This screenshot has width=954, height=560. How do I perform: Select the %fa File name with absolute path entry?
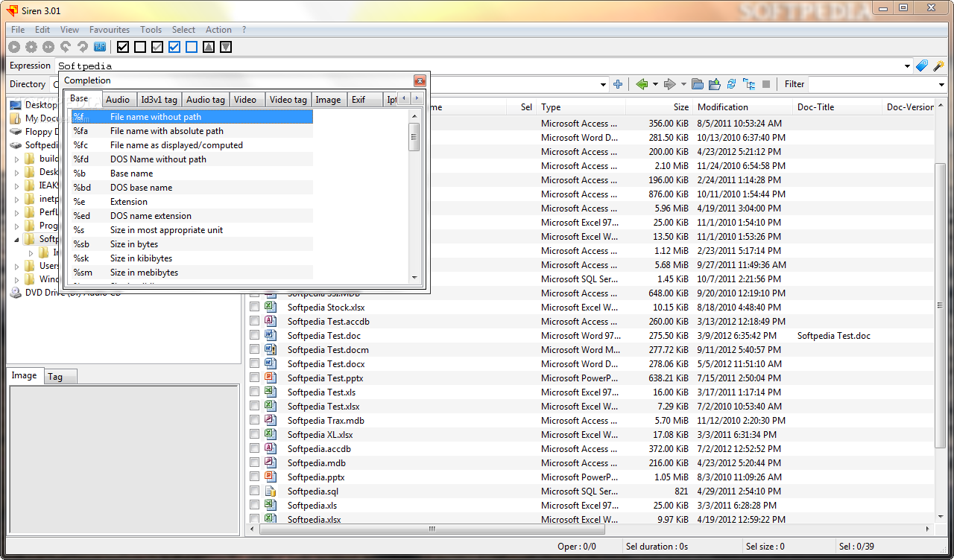192,131
